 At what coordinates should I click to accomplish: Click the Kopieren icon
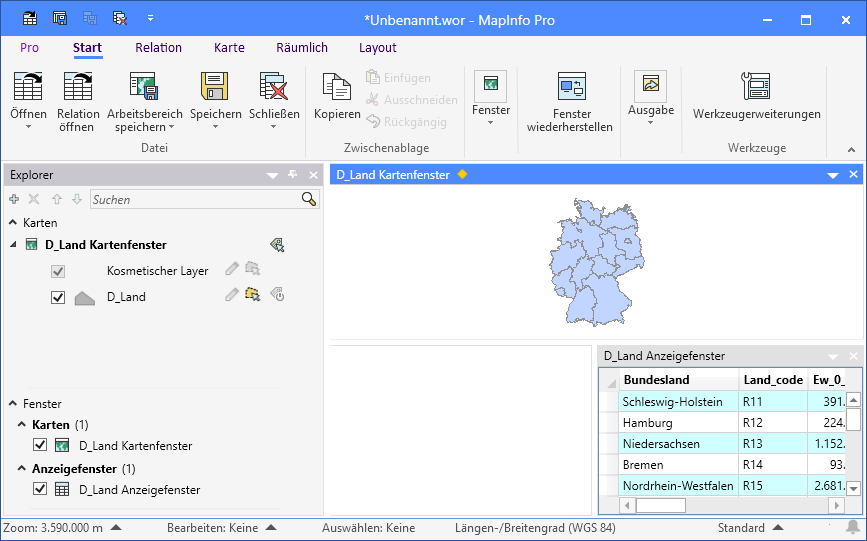pos(337,86)
